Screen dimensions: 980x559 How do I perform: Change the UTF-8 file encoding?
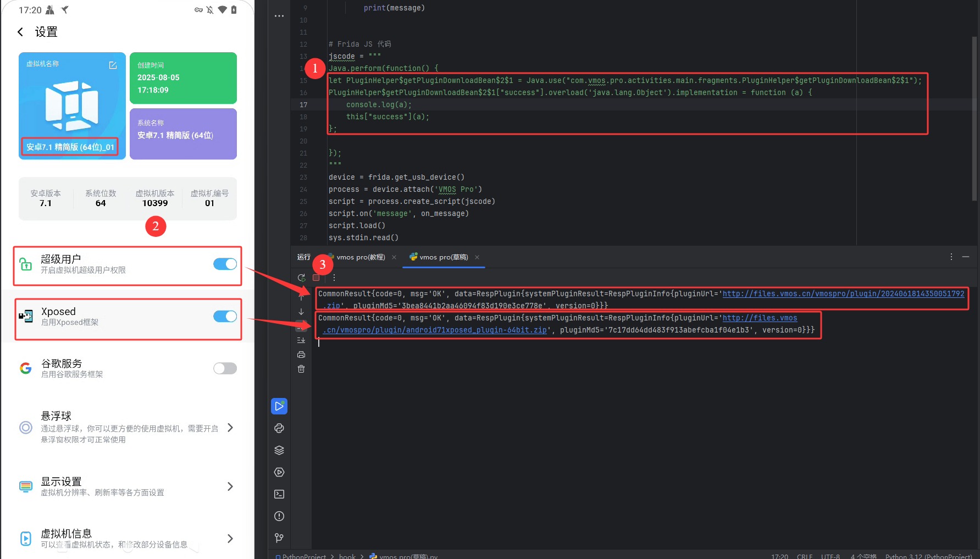(830, 556)
